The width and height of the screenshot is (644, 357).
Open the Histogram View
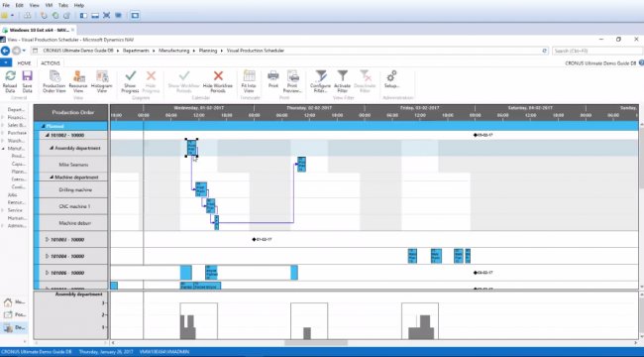(x=101, y=81)
